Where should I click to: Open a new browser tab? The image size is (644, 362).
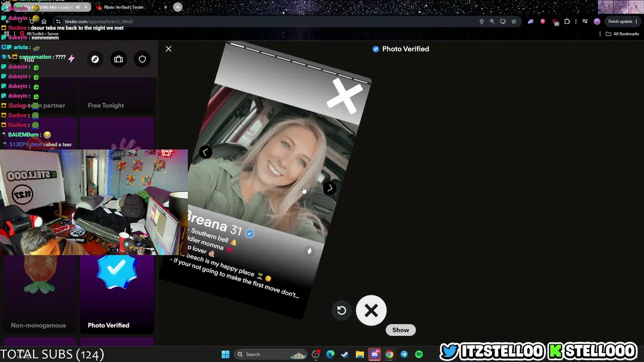coord(178,7)
